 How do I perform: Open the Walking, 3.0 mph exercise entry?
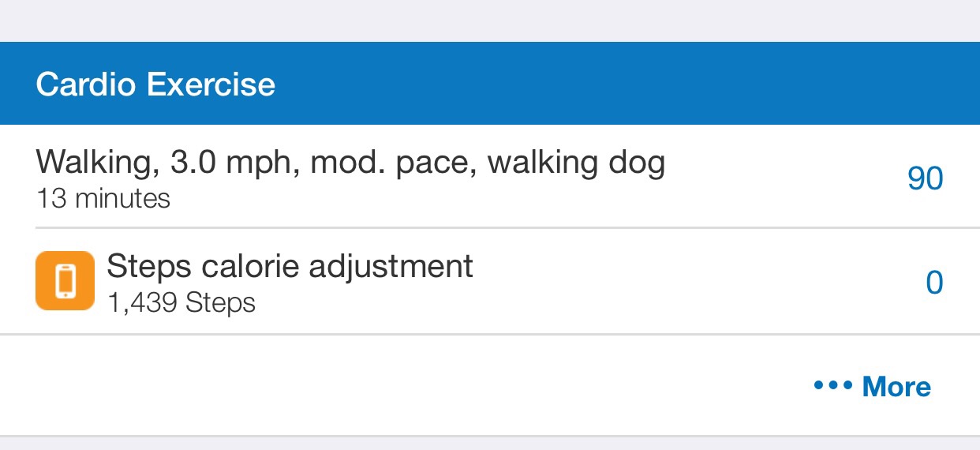click(490, 177)
